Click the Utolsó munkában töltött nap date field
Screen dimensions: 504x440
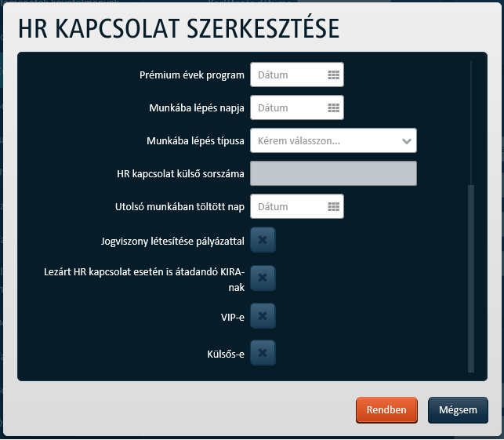(x=297, y=206)
